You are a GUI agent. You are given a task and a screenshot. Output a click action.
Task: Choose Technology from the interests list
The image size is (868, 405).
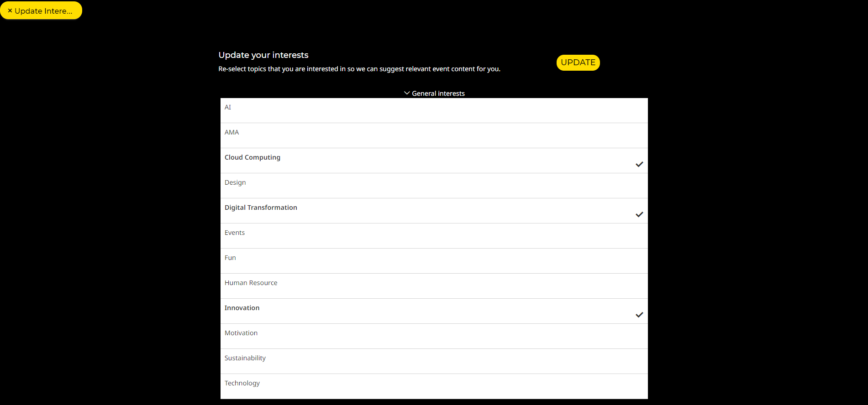[242, 383]
